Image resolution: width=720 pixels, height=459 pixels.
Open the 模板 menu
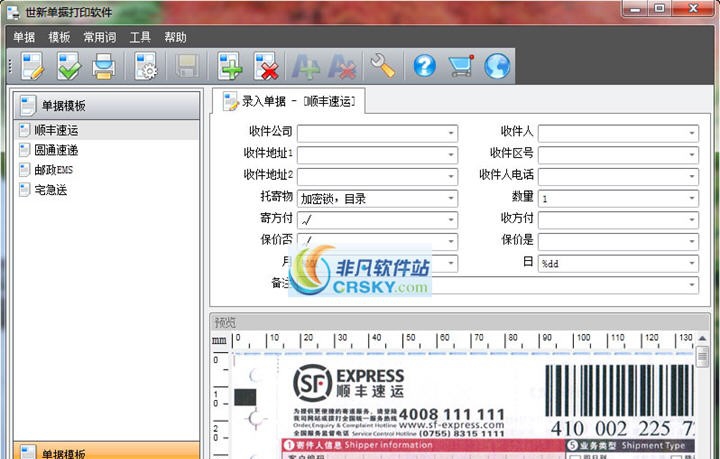[59, 37]
